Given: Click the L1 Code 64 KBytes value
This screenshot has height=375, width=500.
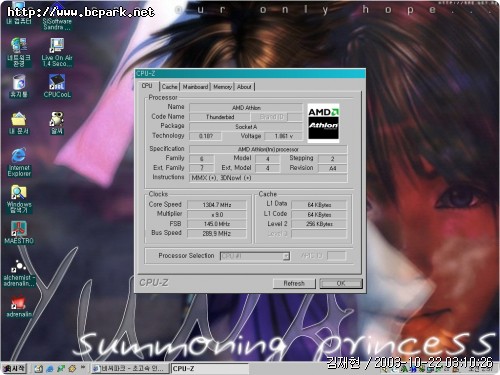Looking at the screenshot, I should [319, 214].
